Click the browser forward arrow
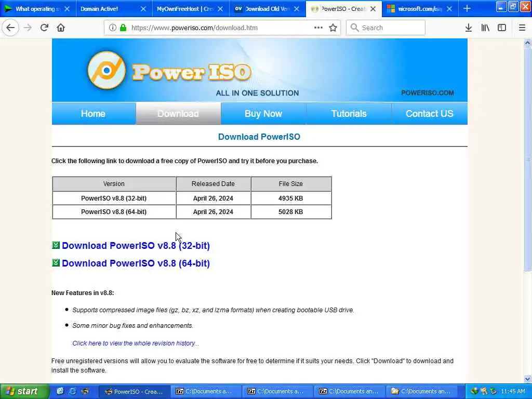532x399 pixels. (28, 28)
